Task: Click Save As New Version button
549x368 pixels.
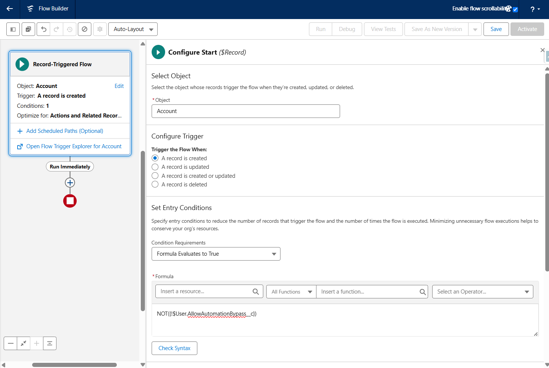Action: (437, 29)
